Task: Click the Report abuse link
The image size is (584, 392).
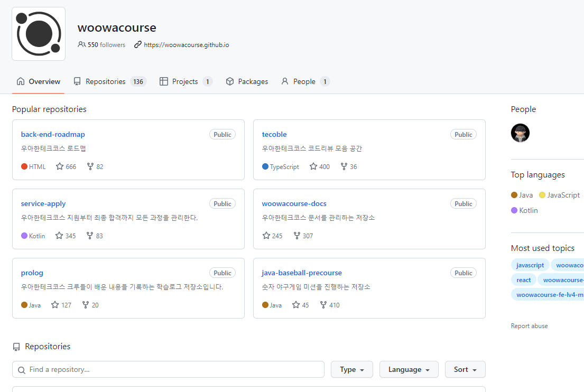Action: pos(529,326)
